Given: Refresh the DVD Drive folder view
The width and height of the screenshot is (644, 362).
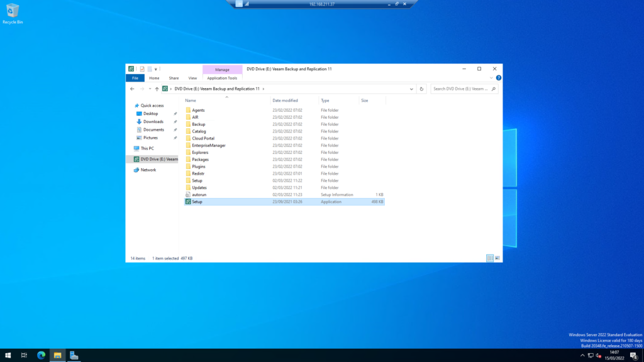Looking at the screenshot, I should pyautogui.click(x=421, y=89).
